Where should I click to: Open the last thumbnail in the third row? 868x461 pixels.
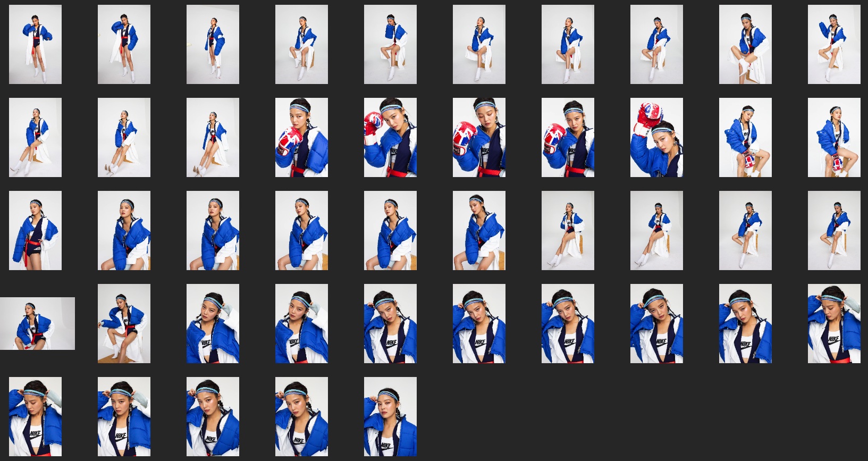tap(834, 231)
